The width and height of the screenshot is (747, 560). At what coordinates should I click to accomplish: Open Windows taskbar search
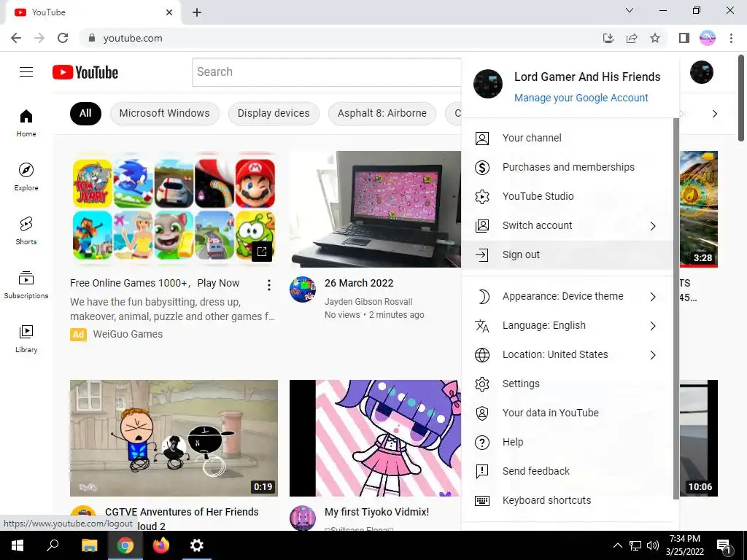coord(53,545)
